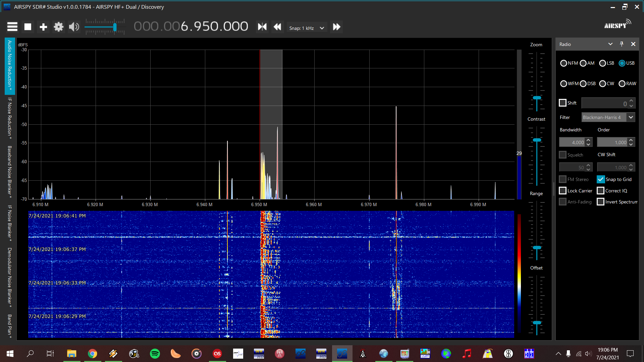Select CW demodulation mode
This screenshot has width=644, height=362.
pos(606,84)
